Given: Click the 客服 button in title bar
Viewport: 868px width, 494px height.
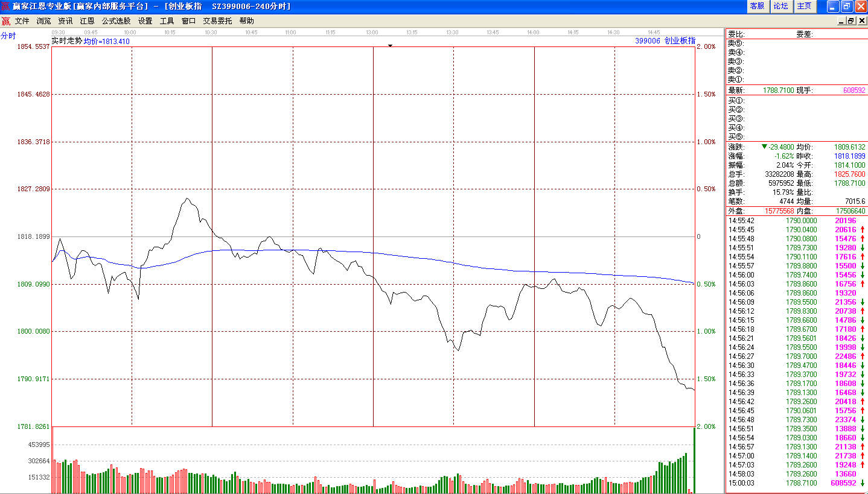Looking at the screenshot, I should (x=757, y=6).
